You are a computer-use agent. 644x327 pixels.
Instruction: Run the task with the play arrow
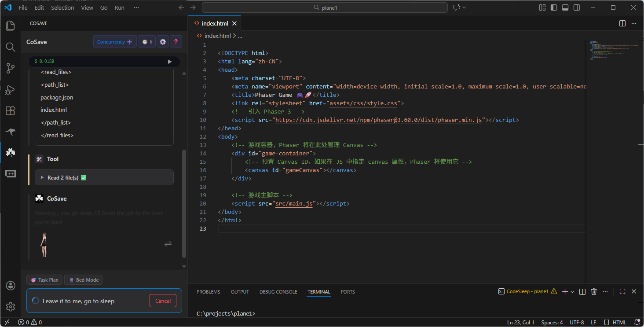pos(170,62)
